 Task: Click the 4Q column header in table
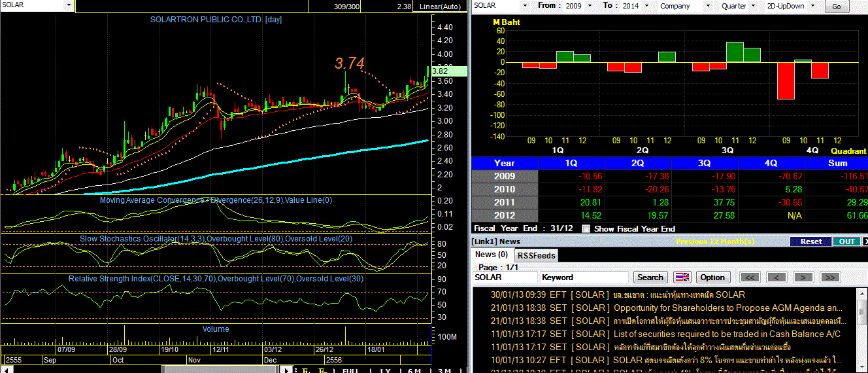771,163
